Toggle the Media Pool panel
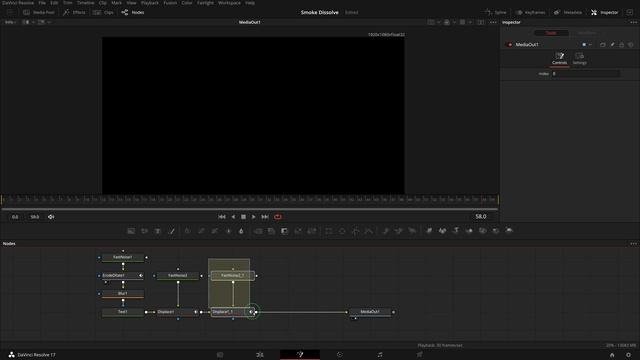 pos(39,12)
